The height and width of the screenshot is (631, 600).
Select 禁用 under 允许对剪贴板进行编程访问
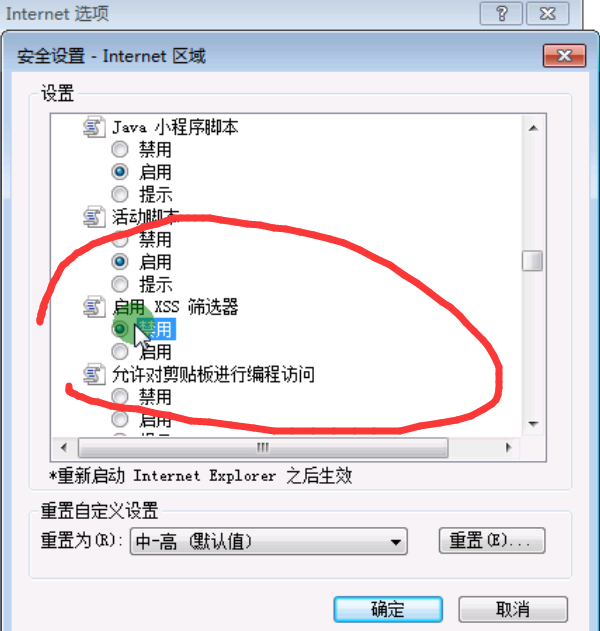point(120,397)
